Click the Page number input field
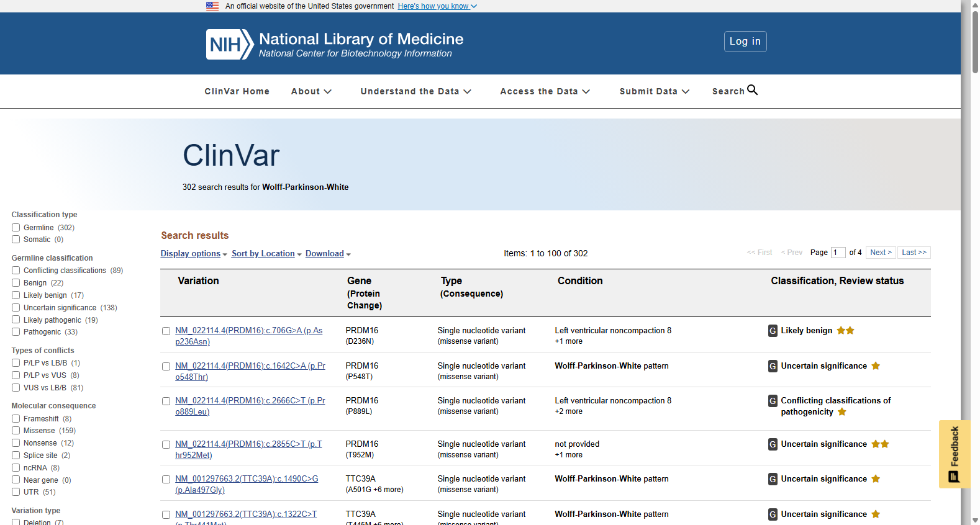 click(838, 253)
